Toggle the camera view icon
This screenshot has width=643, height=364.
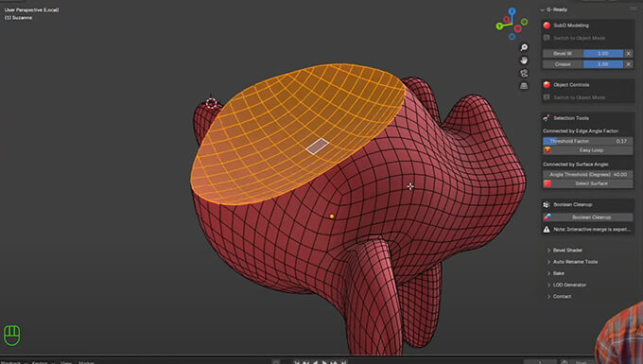point(524,73)
